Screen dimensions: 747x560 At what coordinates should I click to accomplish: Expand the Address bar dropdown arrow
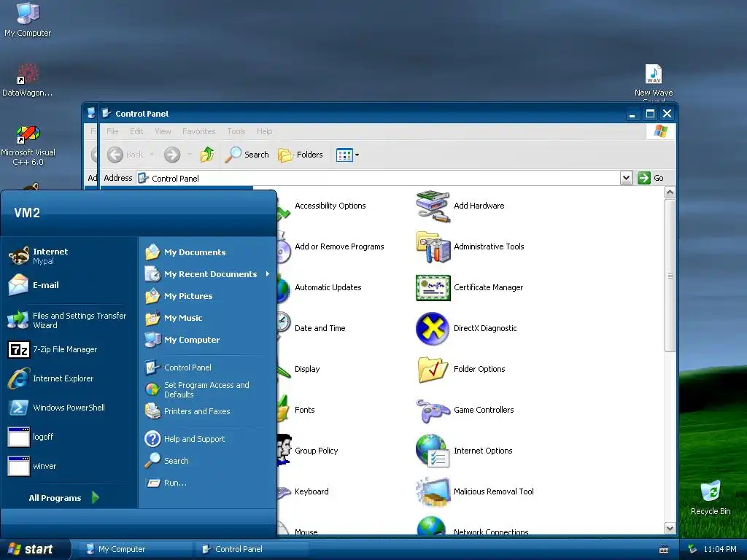point(626,178)
